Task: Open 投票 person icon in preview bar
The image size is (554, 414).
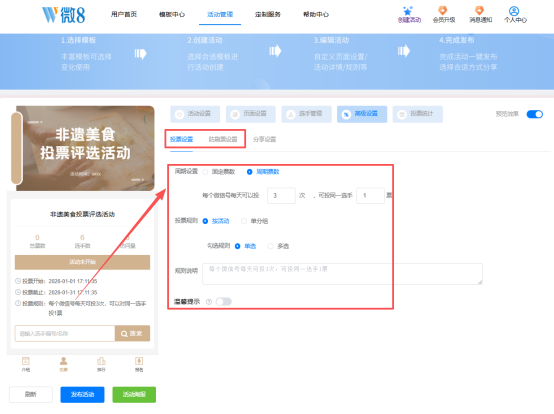Action: point(63,361)
